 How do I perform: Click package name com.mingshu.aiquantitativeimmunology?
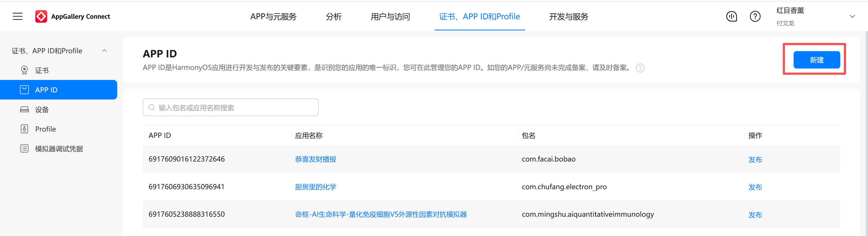click(588, 214)
